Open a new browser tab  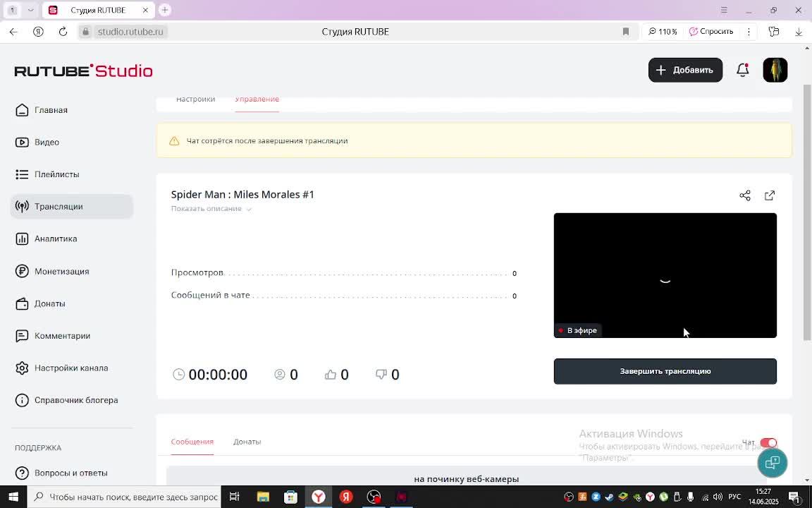coord(165,10)
